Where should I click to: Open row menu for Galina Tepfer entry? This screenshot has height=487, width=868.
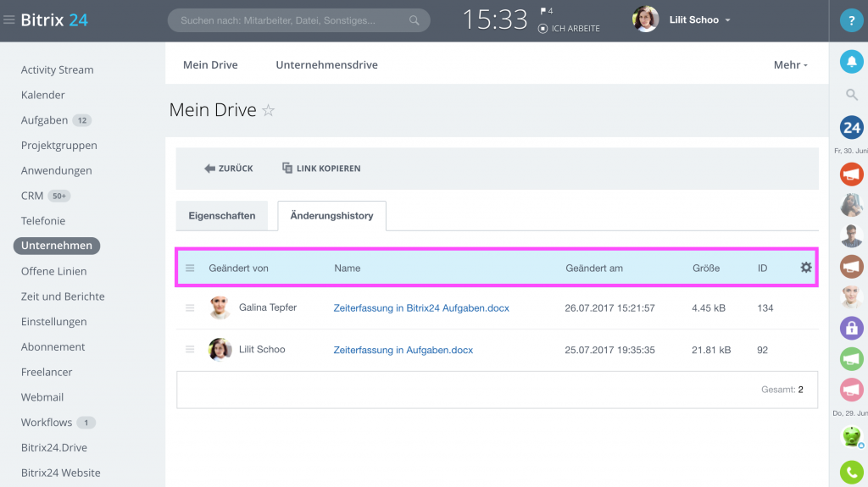[x=190, y=307]
